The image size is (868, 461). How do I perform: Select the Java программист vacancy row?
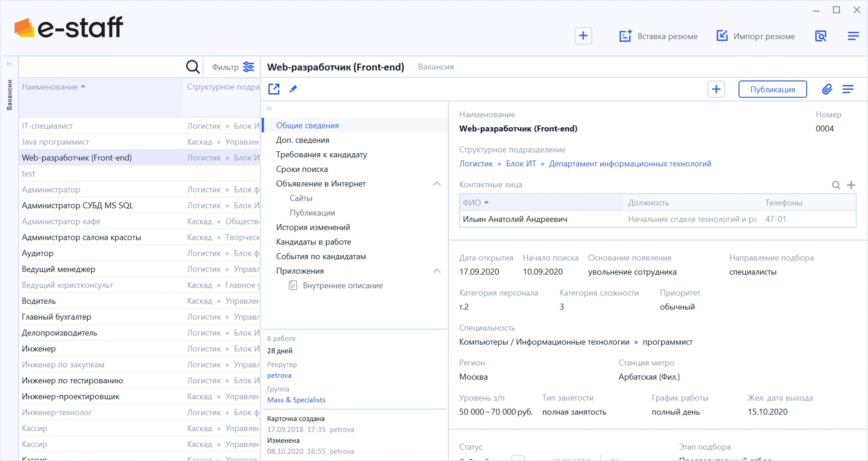[x=139, y=142]
